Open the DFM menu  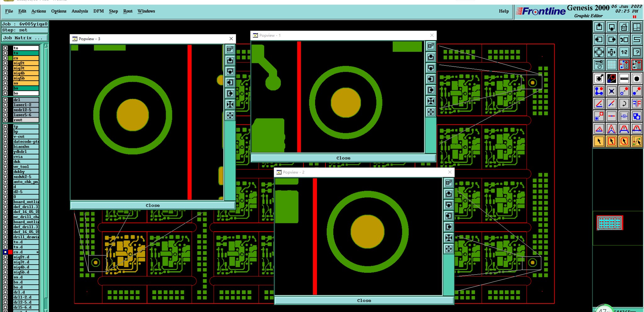[98, 11]
